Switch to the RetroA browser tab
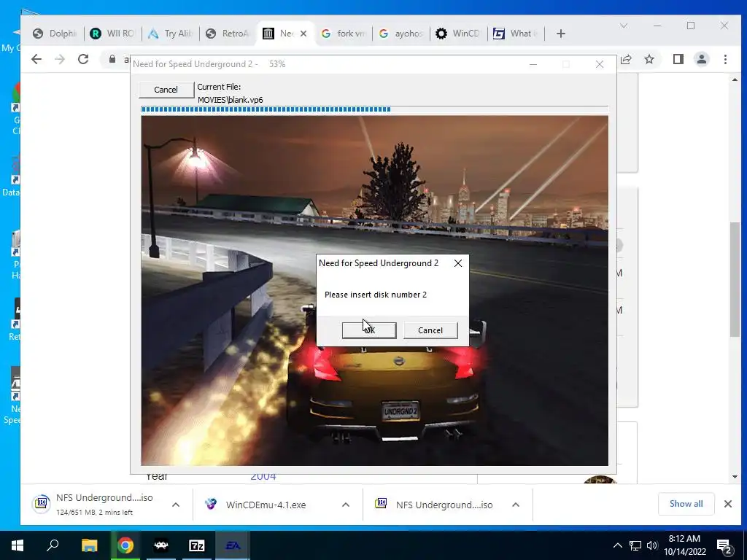Screen dimensions: 747x560 click(228, 34)
